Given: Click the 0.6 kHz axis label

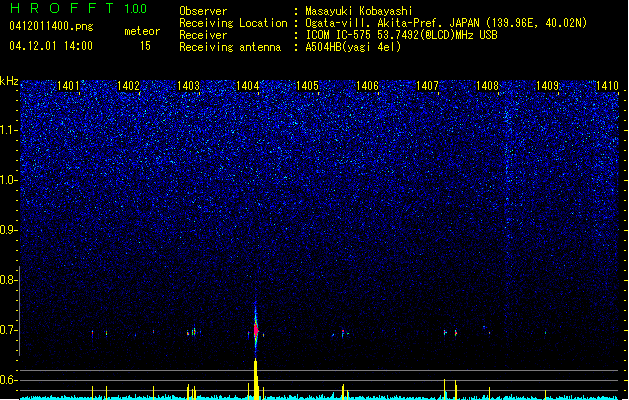Looking at the screenshot, I should tap(8, 380).
